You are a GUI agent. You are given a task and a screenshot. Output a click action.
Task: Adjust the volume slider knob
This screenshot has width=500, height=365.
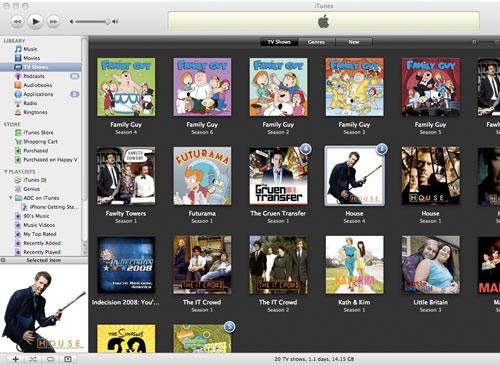point(108,22)
